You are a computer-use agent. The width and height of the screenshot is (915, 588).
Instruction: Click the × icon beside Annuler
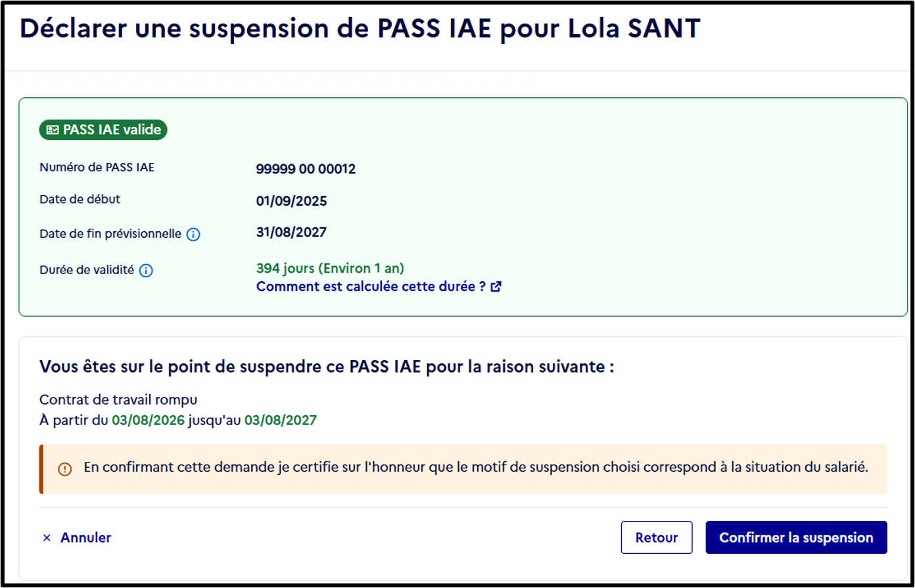47,538
